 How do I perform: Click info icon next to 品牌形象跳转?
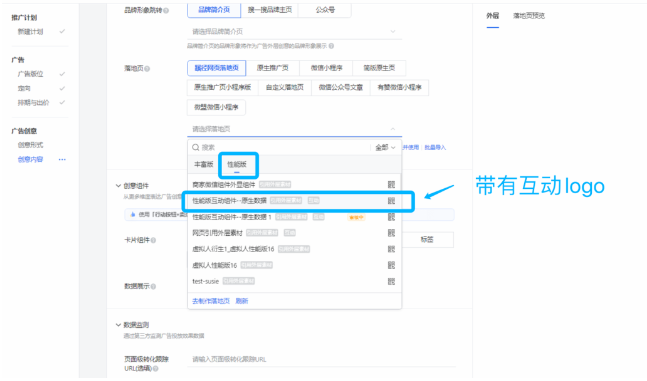pos(166,10)
